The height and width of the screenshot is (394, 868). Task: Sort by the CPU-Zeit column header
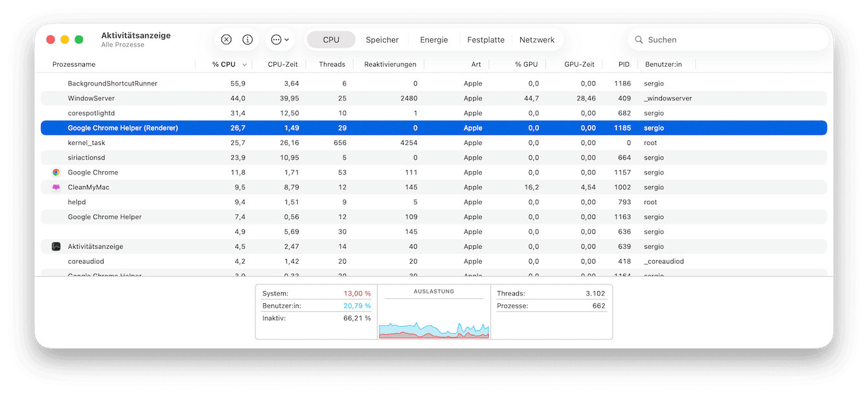click(x=282, y=65)
